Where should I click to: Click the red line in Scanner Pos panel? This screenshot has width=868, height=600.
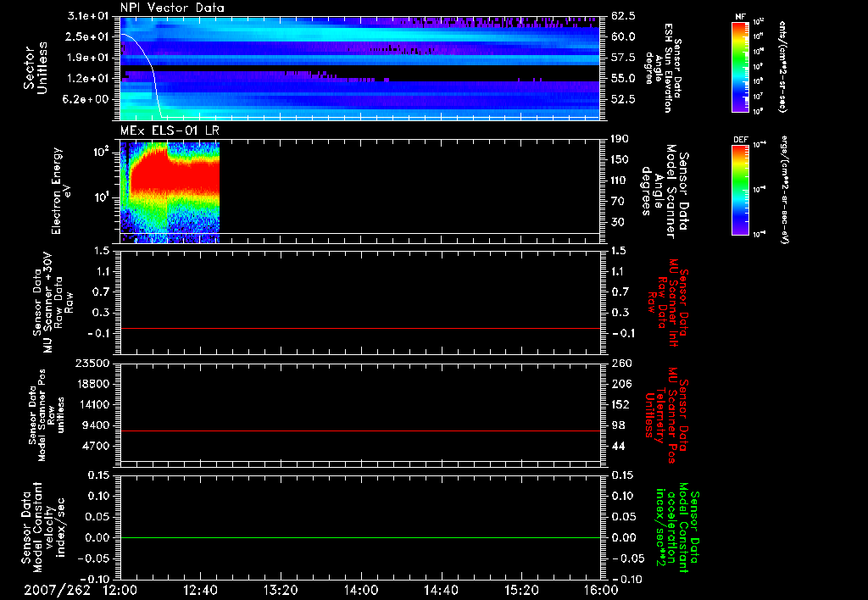pos(359,431)
